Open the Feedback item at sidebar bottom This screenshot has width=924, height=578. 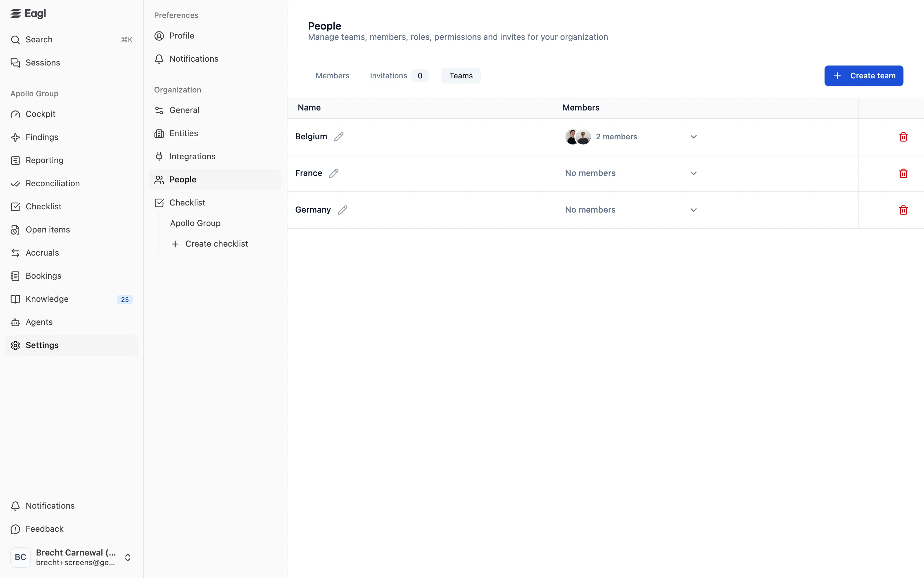pyautogui.click(x=72, y=529)
